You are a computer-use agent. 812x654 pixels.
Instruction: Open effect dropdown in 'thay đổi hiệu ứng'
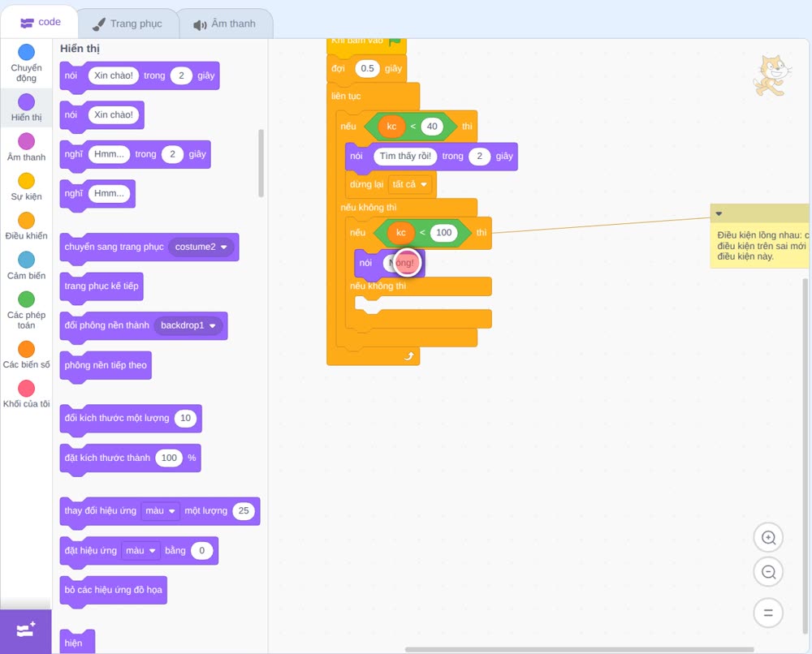[x=160, y=510]
